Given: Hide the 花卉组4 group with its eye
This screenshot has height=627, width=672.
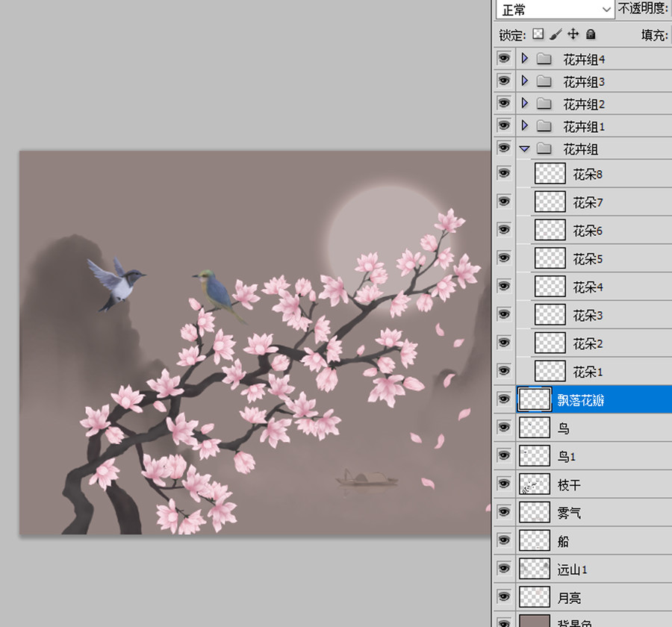Looking at the screenshot, I should click(x=504, y=58).
